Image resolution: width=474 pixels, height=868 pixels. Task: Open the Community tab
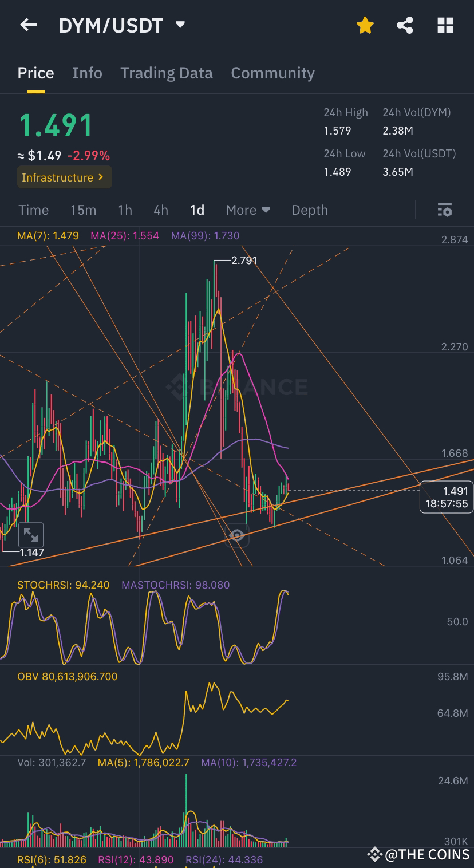click(272, 73)
